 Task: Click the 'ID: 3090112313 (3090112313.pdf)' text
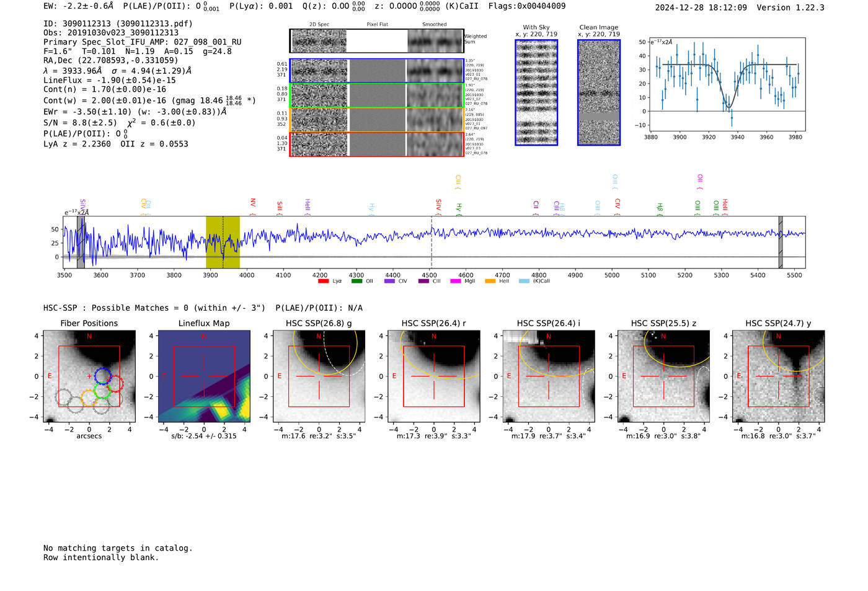pyautogui.click(x=118, y=24)
